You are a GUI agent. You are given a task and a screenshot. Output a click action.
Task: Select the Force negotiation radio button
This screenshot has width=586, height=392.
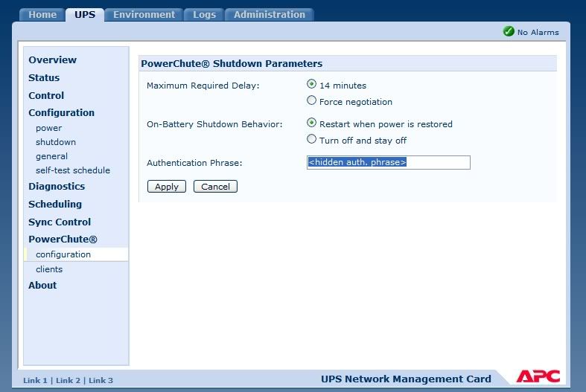[x=311, y=100]
